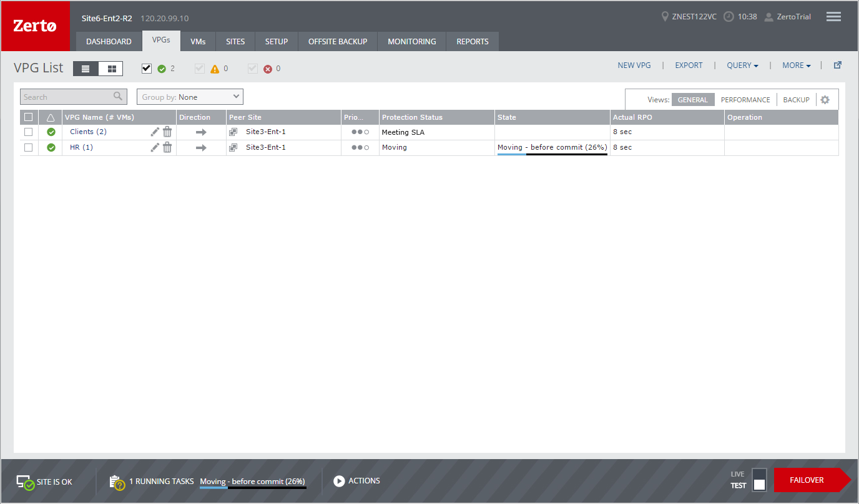859x504 pixels.
Task: Open the hamburger menu icon
Action: pyautogui.click(x=833, y=17)
